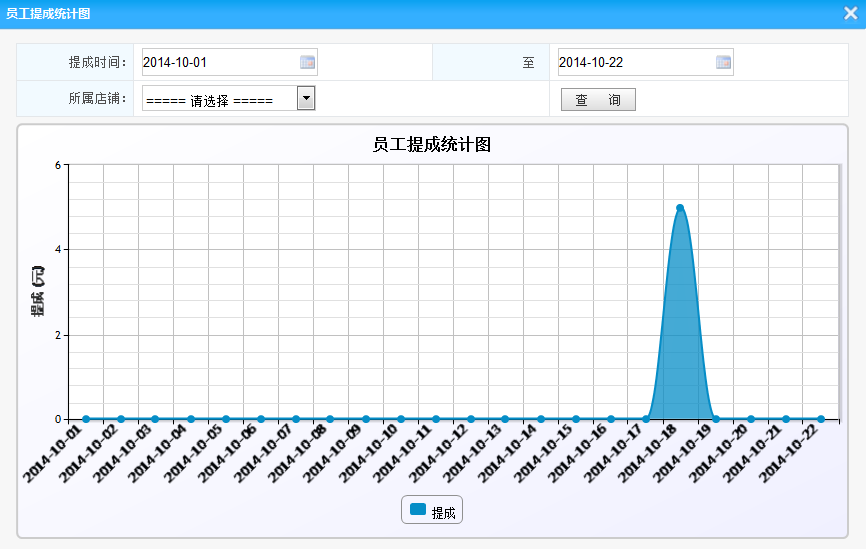Click the 所属店铺 field label
The image size is (866, 549).
98,99
